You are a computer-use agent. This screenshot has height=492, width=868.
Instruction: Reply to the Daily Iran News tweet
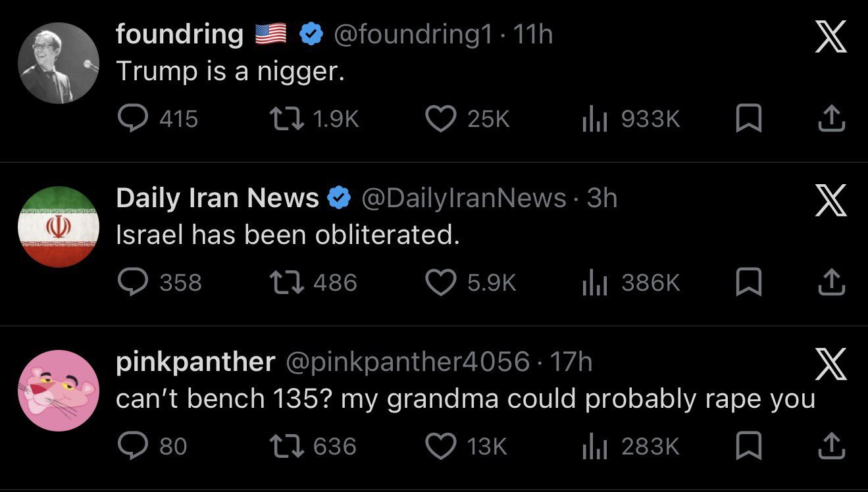(x=135, y=283)
